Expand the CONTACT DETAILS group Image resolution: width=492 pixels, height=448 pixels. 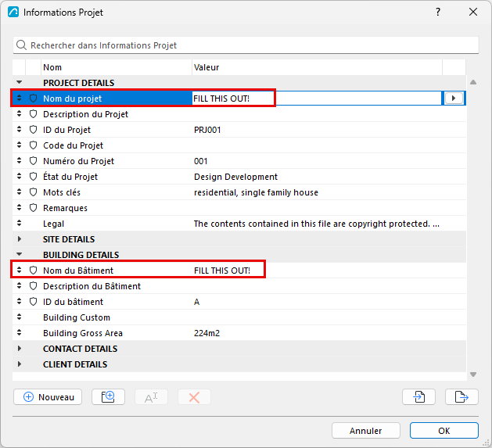click(19, 348)
